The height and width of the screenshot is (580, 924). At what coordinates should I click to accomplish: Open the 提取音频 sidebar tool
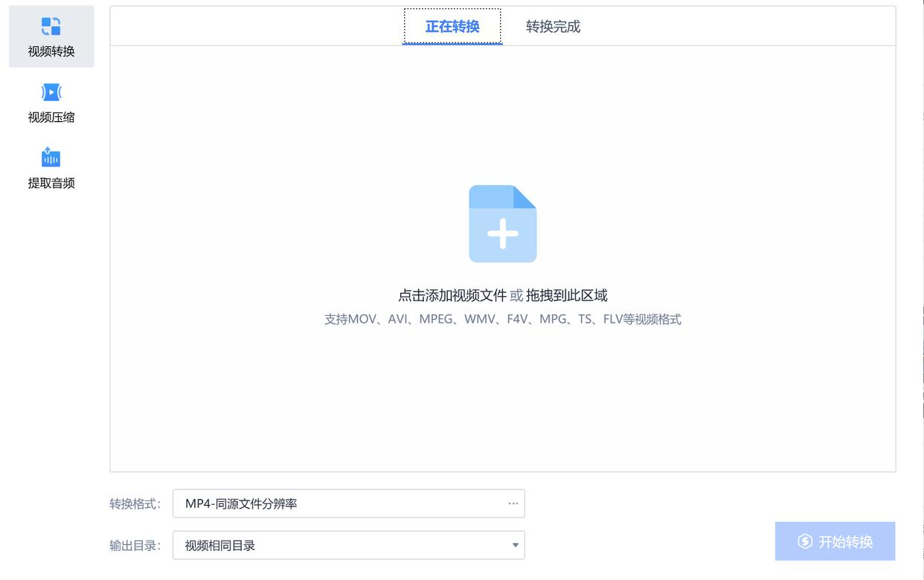coord(51,168)
